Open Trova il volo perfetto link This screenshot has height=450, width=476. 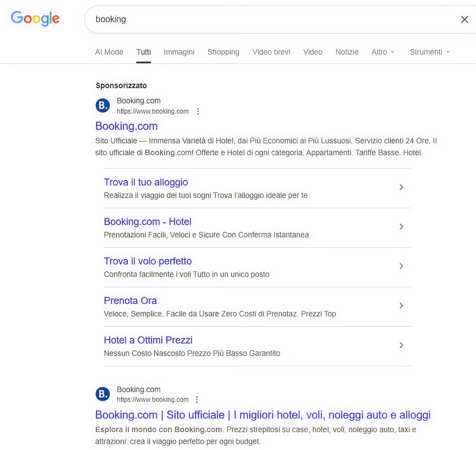[x=147, y=261]
